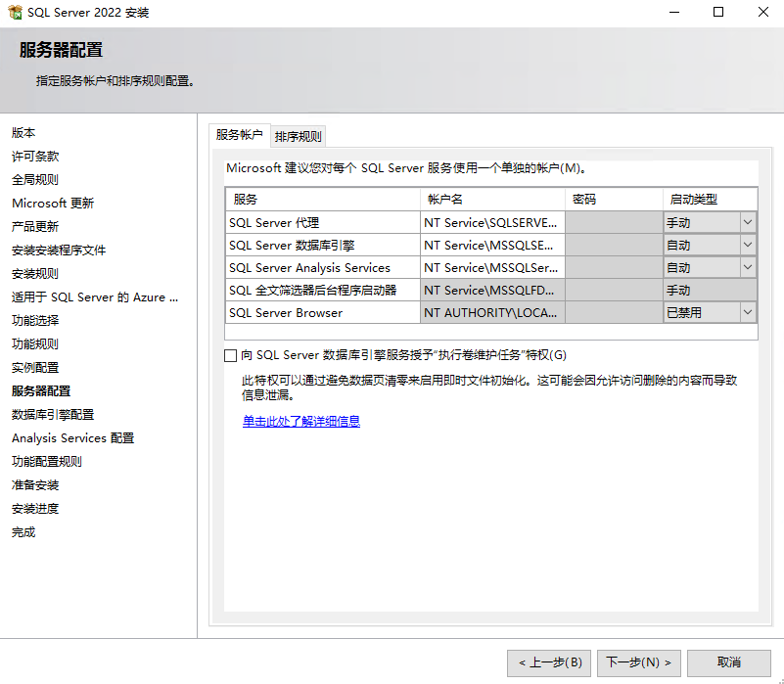Select 许可条款 step in the sidebar

point(35,157)
